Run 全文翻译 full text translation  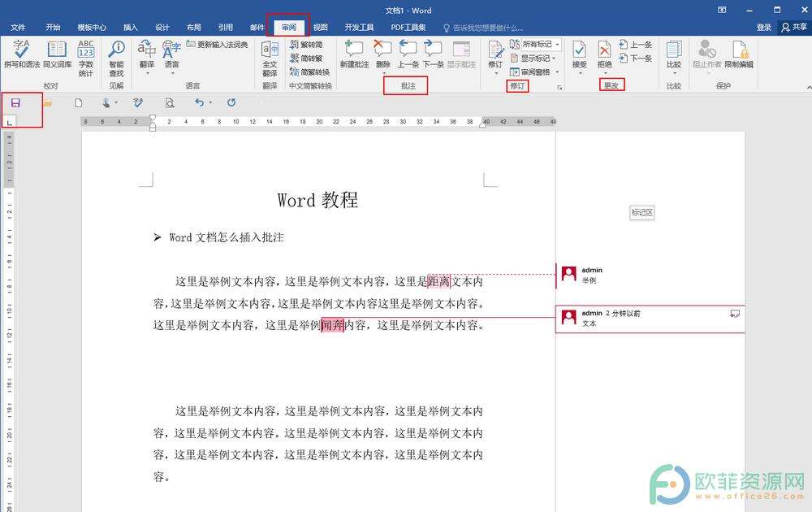click(x=270, y=58)
